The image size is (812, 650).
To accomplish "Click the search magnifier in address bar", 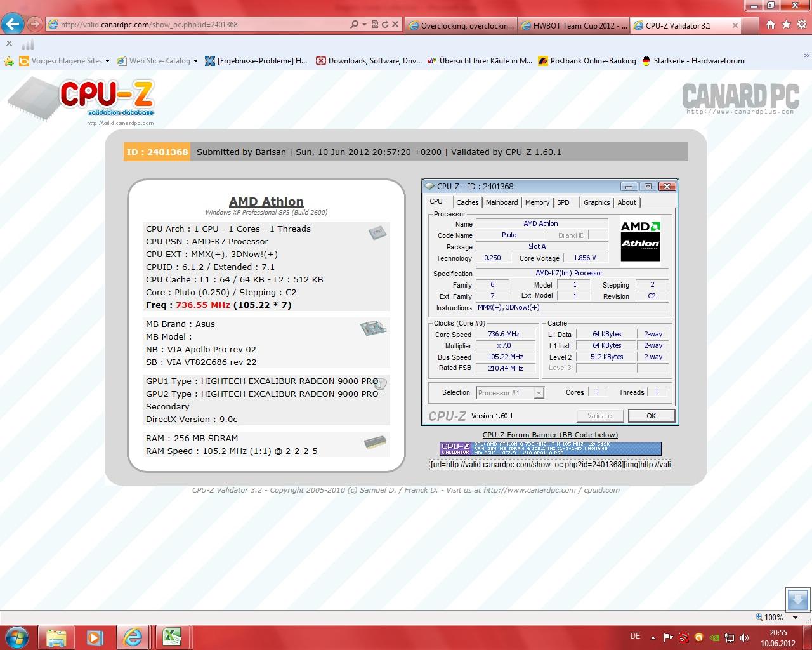I will pyautogui.click(x=354, y=24).
